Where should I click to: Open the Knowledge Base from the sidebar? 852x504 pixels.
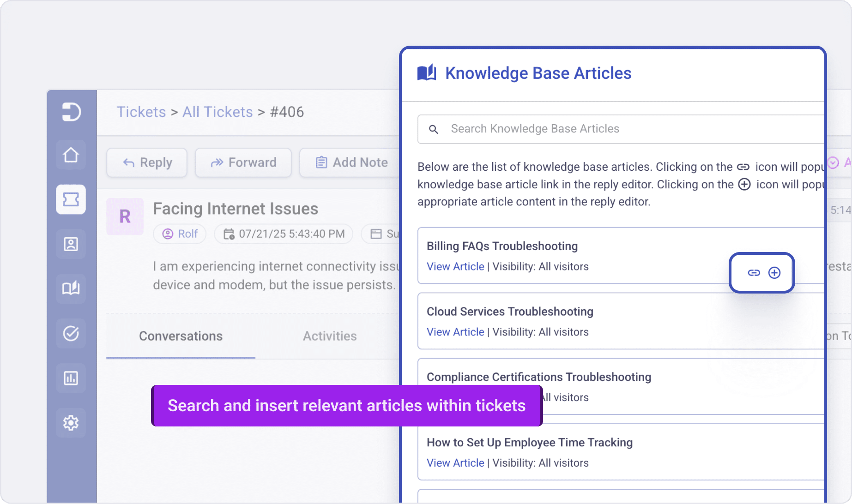pos(71,288)
